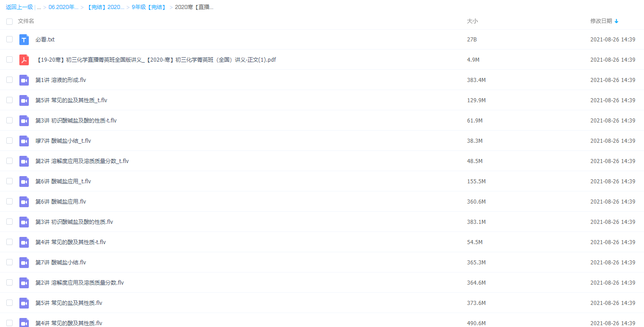Image resolution: width=644 pixels, height=327 pixels.
Task: Click the 修改日期 sort arrow
Action: [x=617, y=21]
